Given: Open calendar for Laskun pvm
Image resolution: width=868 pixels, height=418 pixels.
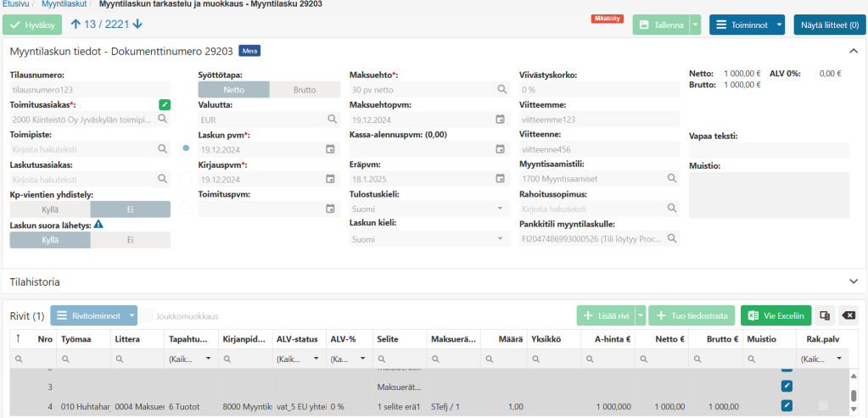Looking at the screenshot, I should pos(330,148).
